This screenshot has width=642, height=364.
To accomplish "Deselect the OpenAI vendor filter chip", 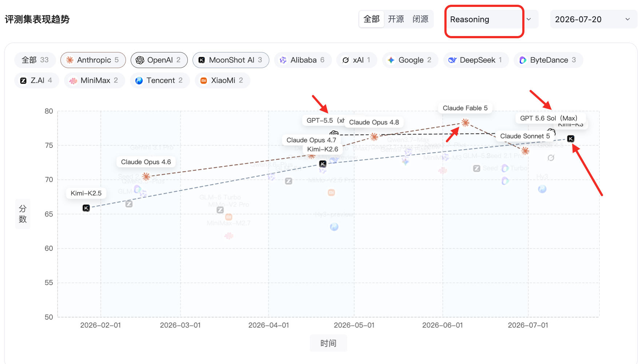I will [159, 60].
